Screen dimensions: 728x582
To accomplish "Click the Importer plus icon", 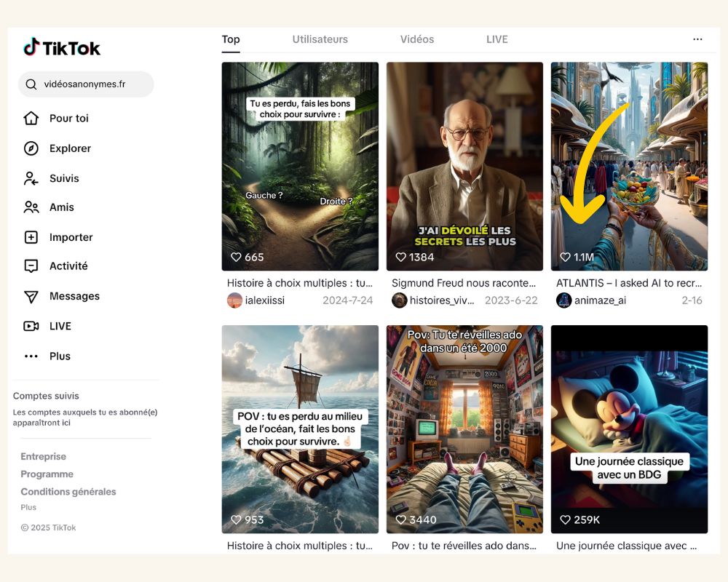I will pos(31,237).
